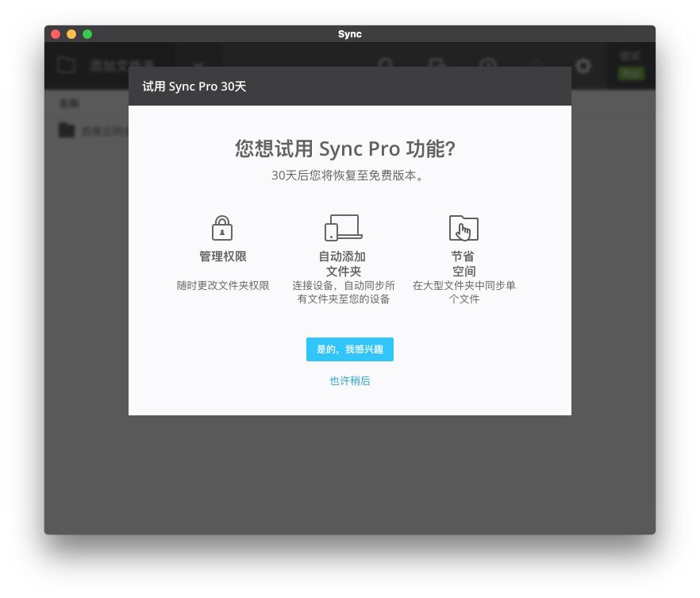Click the Sync window title bar
The width and height of the screenshot is (700, 598).
pos(349,34)
